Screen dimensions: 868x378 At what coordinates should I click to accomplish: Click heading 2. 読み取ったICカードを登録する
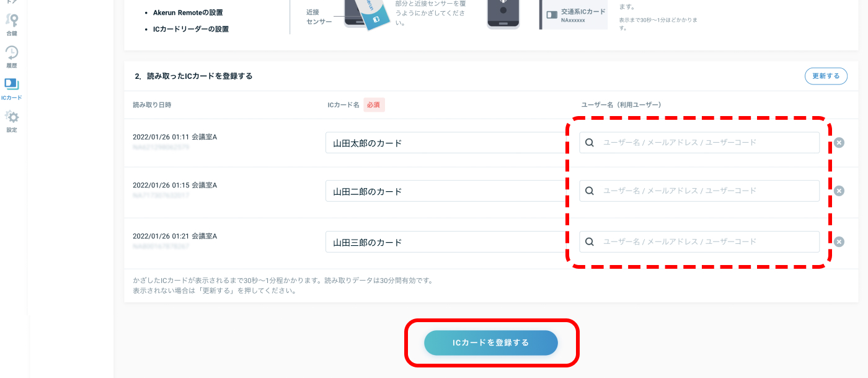coord(193,76)
